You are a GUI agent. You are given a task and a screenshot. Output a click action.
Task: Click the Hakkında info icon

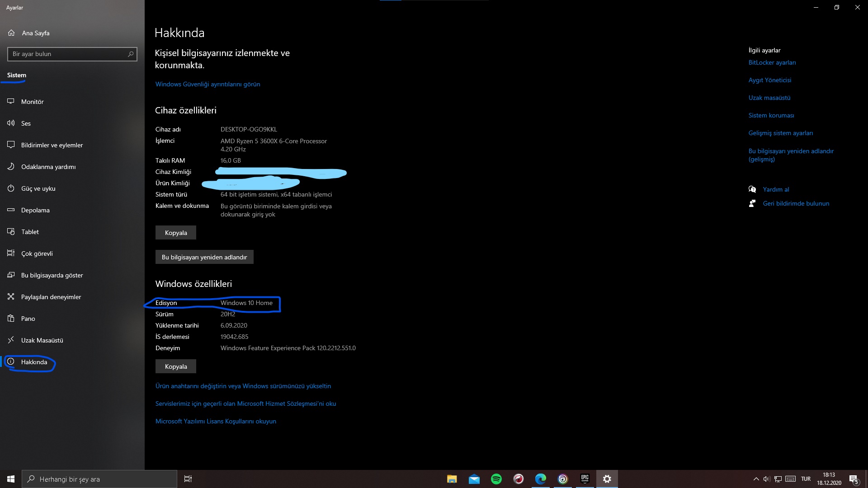pyautogui.click(x=11, y=362)
